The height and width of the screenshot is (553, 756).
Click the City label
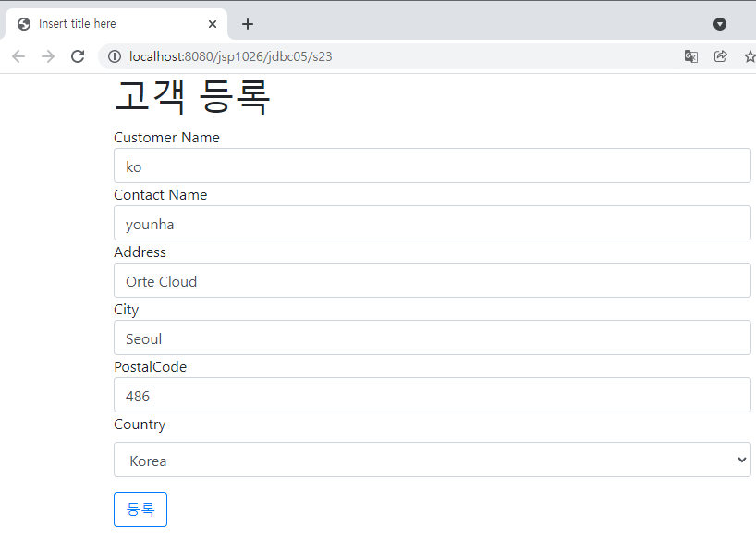[x=127, y=310]
